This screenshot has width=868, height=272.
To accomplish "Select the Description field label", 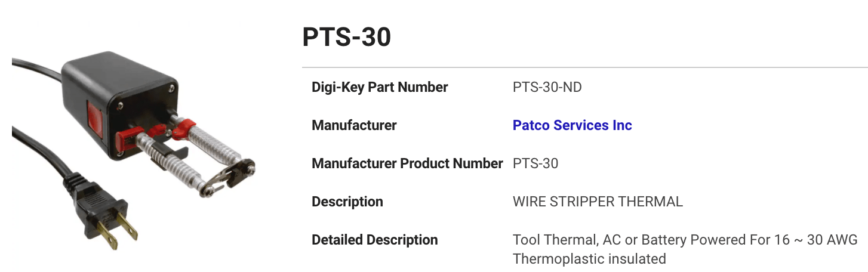I will tap(347, 202).
